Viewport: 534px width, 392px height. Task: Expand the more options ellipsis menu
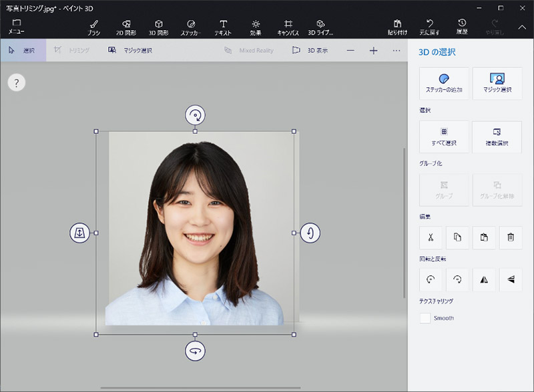pos(396,50)
